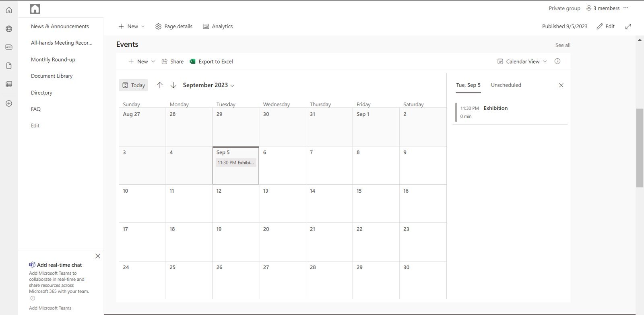Screen dimensions: 644x315
Task: Click the See all events link
Action: pos(563,45)
